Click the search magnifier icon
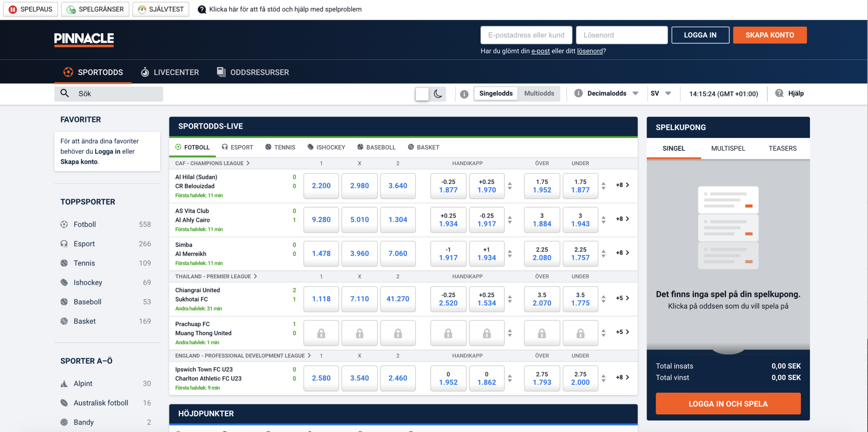The height and width of the screenshot is (432, 868). [x=65, y=93]
